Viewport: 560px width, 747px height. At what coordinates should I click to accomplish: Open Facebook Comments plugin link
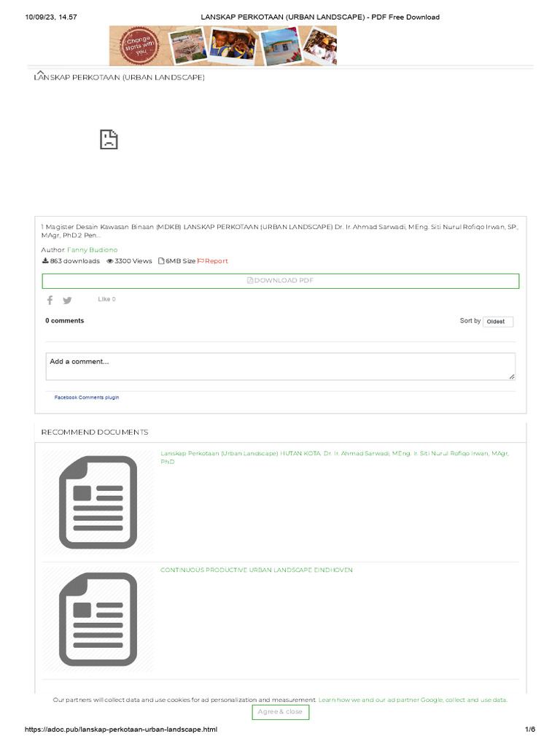click(x=87, y=398)
